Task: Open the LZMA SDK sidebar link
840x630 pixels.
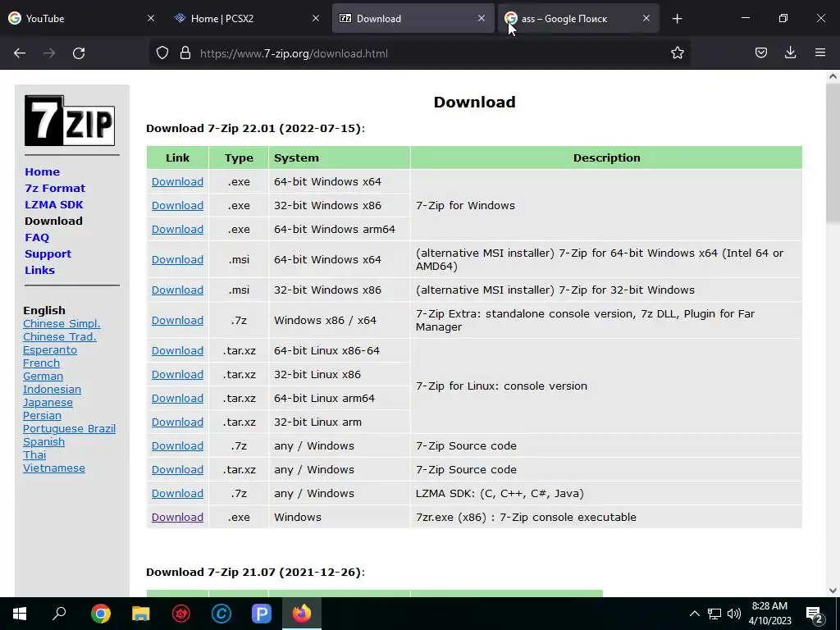Action: pyautogui.click(x=53, y=204)
